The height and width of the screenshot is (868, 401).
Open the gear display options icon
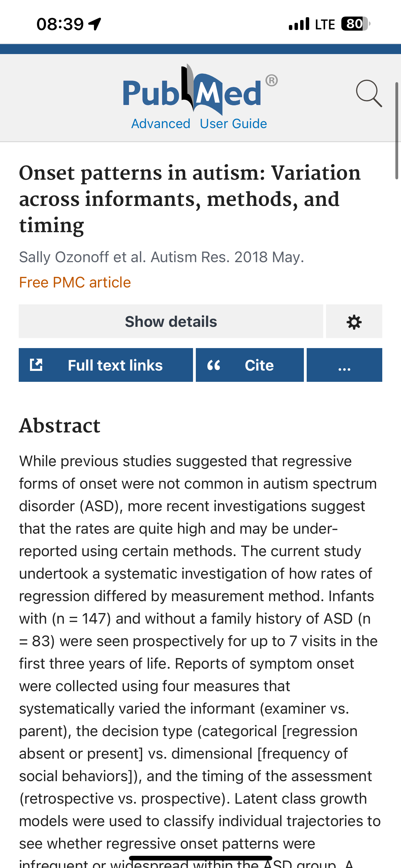(x=354, y=322)
